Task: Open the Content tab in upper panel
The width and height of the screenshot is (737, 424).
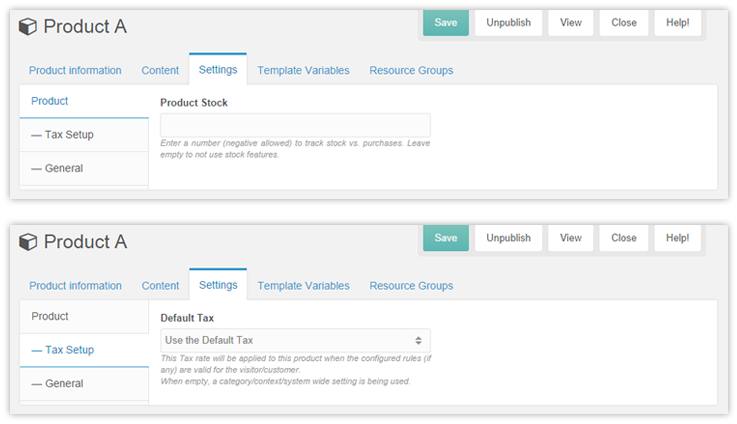Action: coord(160,71)
